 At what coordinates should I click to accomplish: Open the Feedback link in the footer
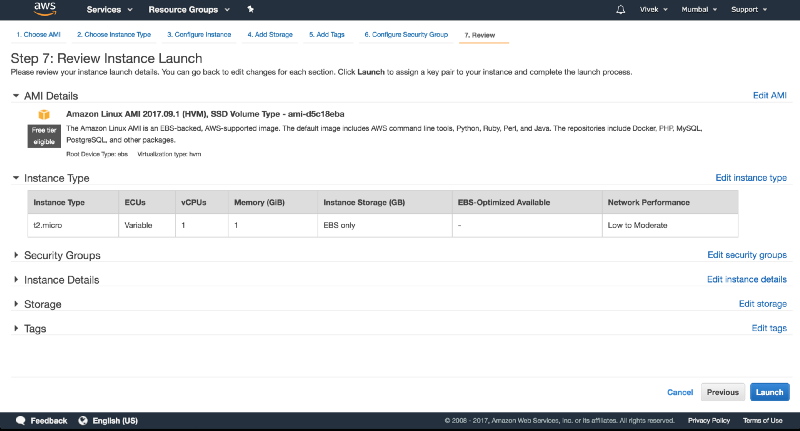[48, 421]
